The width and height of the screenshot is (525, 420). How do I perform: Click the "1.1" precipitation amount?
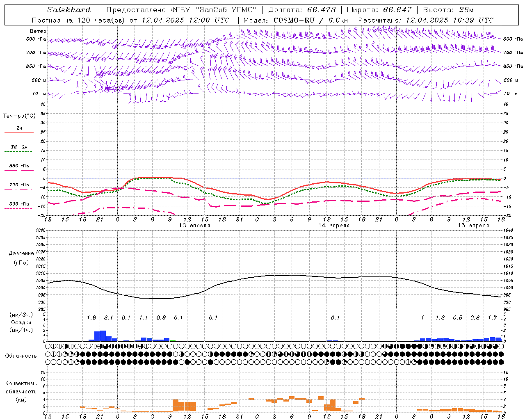(143, 318)
